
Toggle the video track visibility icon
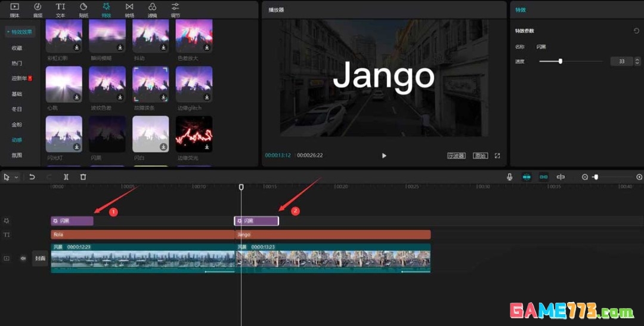pyautogui.click(x=7, y=258)
